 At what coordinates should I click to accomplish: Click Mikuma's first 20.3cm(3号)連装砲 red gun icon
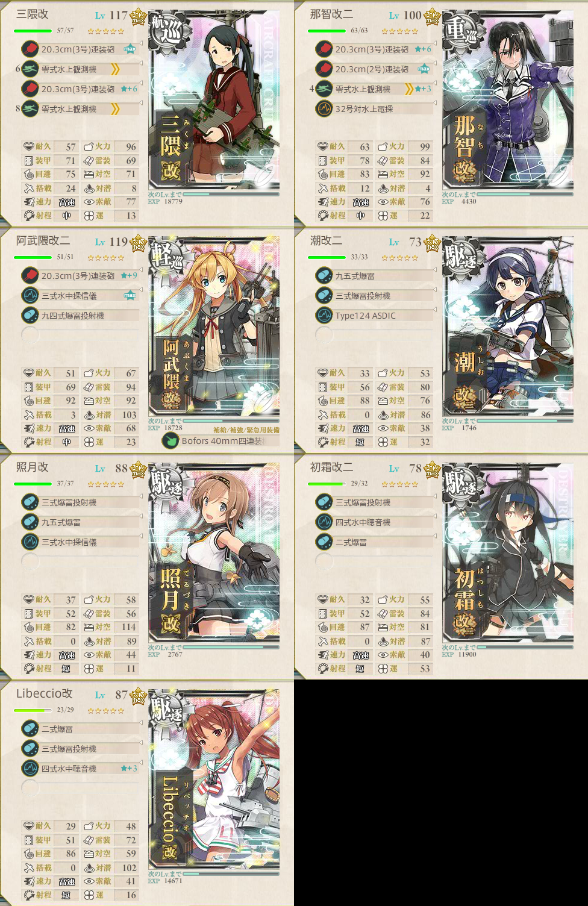tap(30, 49)
